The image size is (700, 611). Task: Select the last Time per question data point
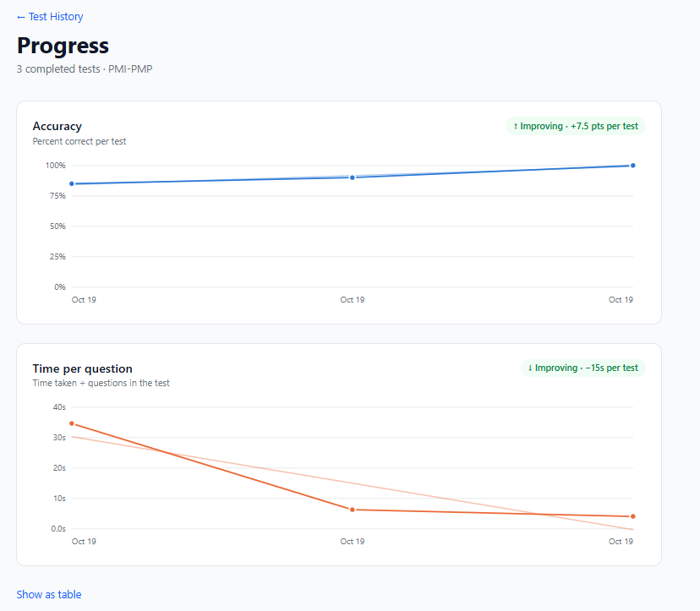pos(632,516)
